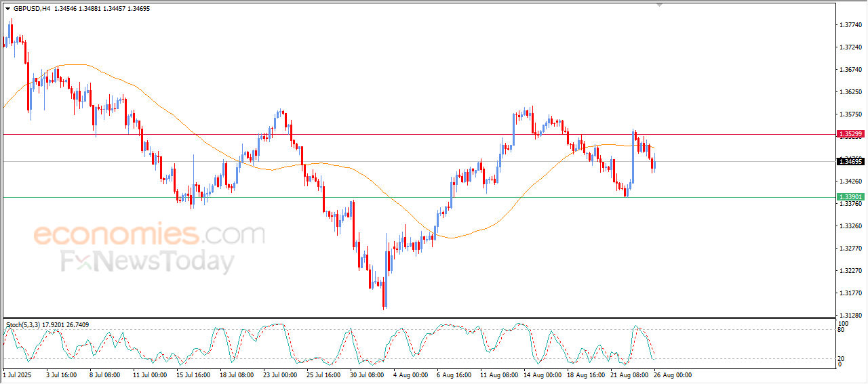Click the 20 level on the Stoch scale
Image resolution: width=868 pixels, height=384 pixels.
[x=842, y=358]
